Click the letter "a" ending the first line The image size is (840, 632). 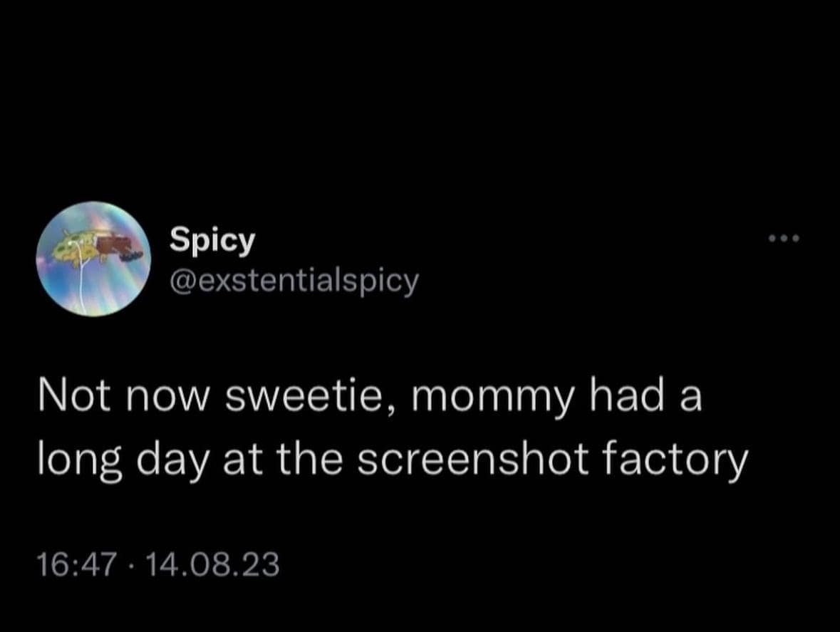(690, 399)
